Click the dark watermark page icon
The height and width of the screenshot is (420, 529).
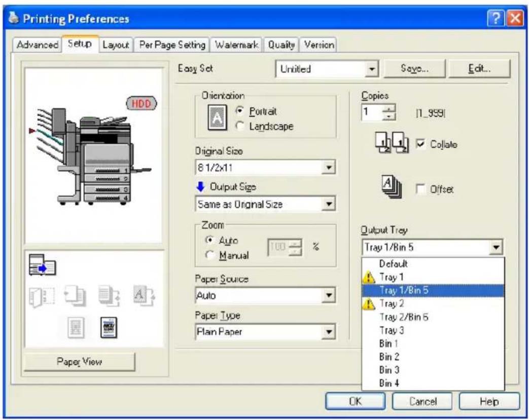click(x=109, y=327)
